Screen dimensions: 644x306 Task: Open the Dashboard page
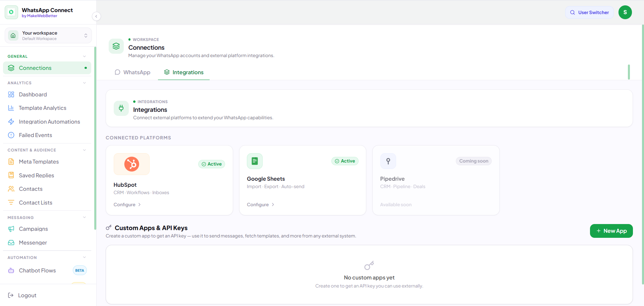(47, 94)
